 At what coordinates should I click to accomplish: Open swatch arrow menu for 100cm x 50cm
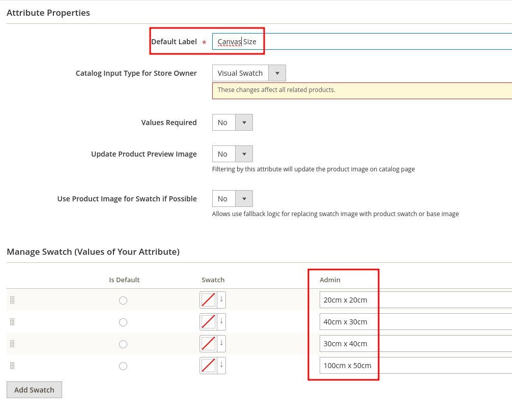221,366
